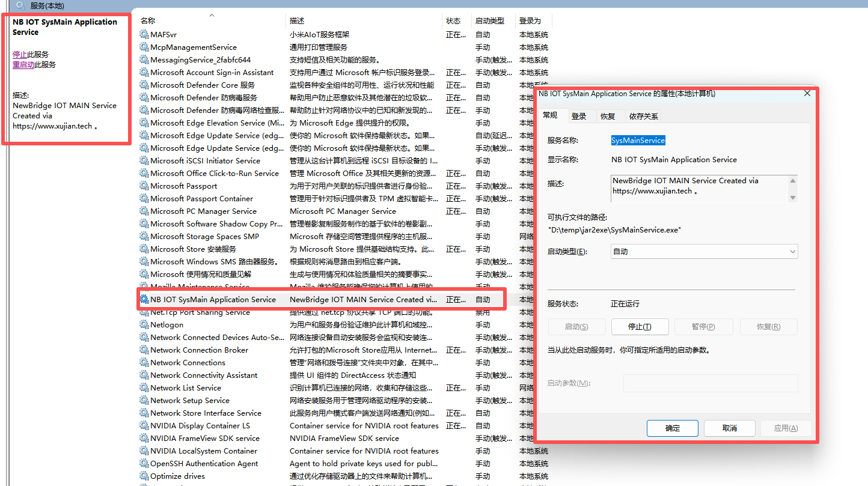
Task: Click the 登录为 column header
Action: (x=534, y=20)
